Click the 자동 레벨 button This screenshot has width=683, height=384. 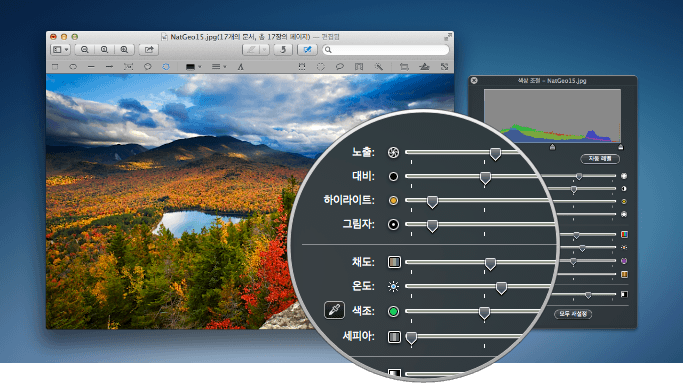click(600, 158)
